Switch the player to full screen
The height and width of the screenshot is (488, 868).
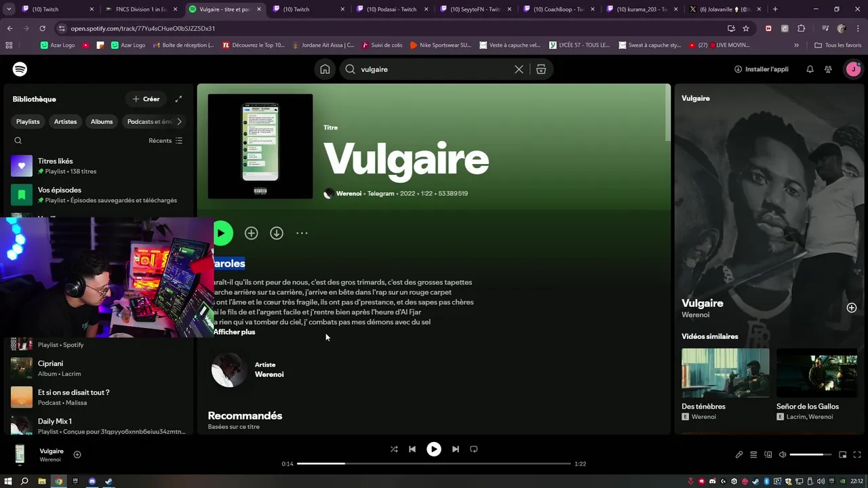point(857,455)
